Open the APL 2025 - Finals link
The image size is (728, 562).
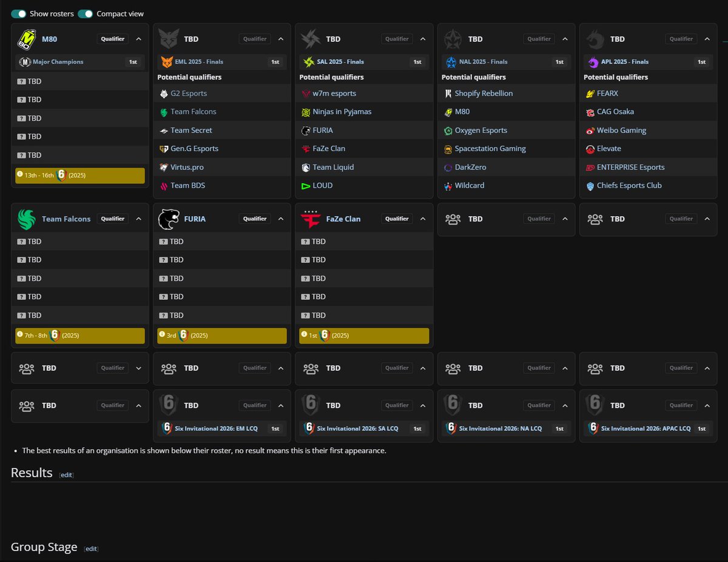[625, 62]
